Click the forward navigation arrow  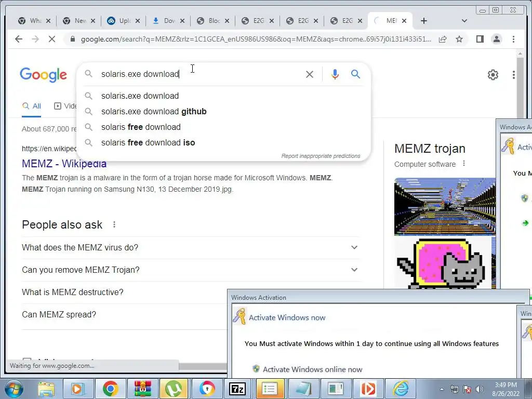[35, 39]
